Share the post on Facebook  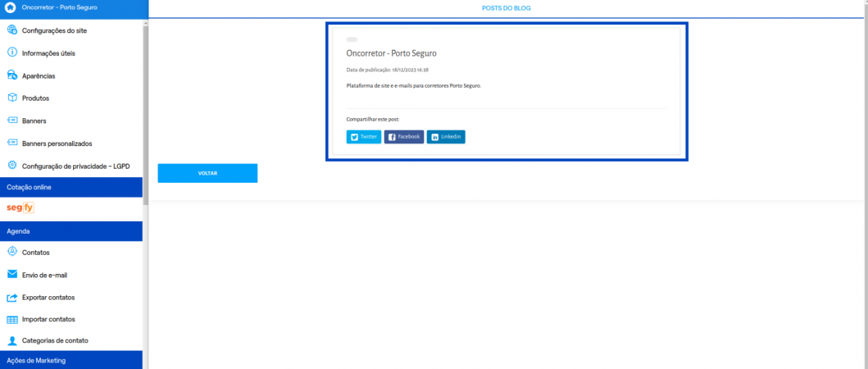pos(404,137)
